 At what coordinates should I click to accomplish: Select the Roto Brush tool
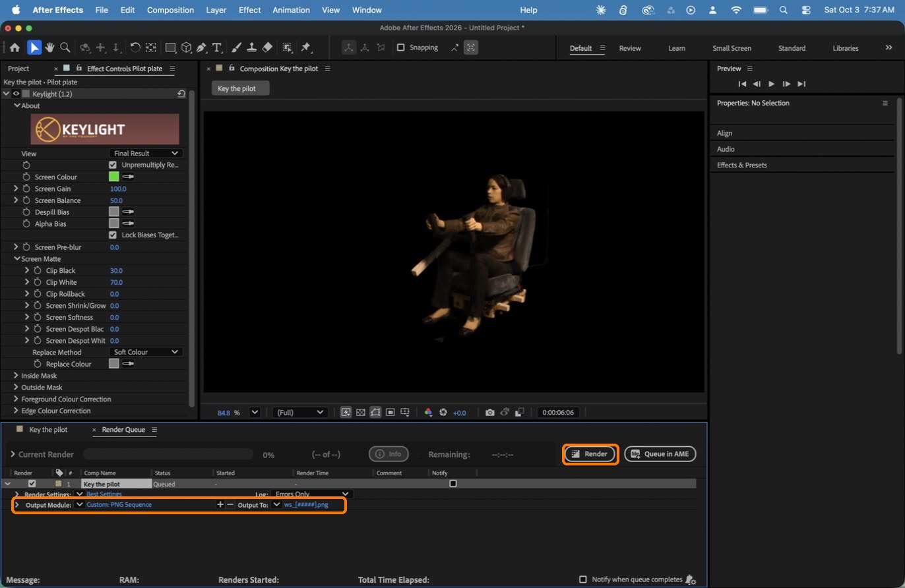[x=288, y=47]
